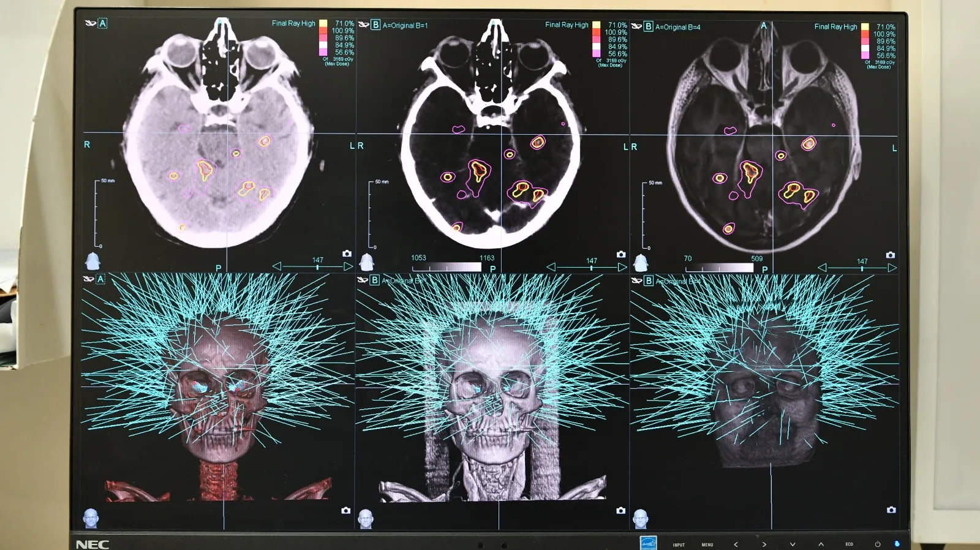Open 'Final Ray High' dose selector in top-left panel
Viewport: 980px width, 550px height.
tap(293, 23)
